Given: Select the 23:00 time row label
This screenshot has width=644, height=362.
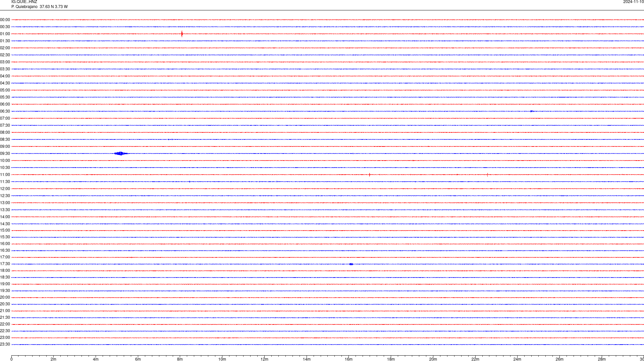Looking at the screenshot, I should point(5,338).
